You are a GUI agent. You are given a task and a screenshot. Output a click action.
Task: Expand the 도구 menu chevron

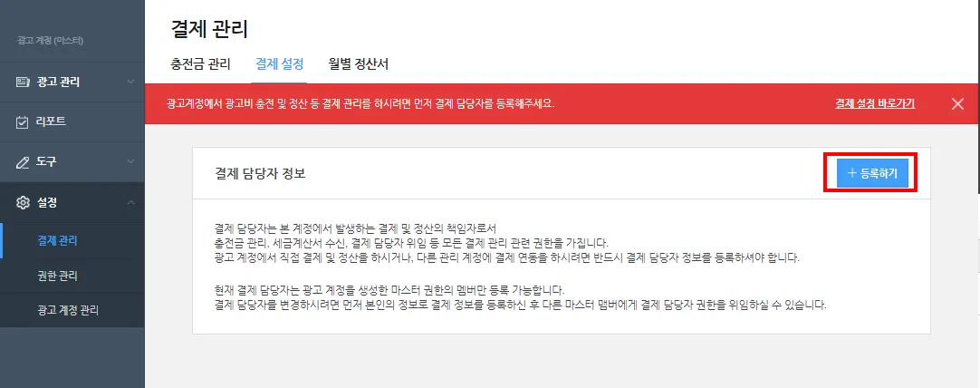click(x=130, y=161)
